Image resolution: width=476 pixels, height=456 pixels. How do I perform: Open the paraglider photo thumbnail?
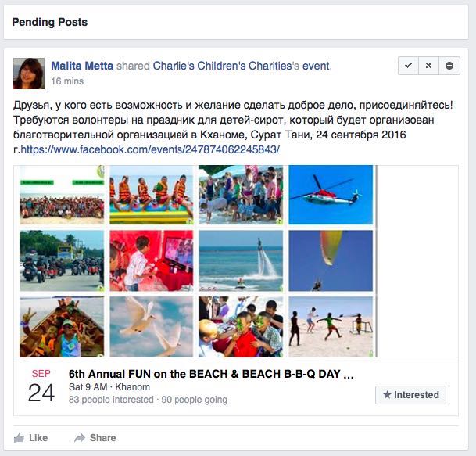[331, 260]
